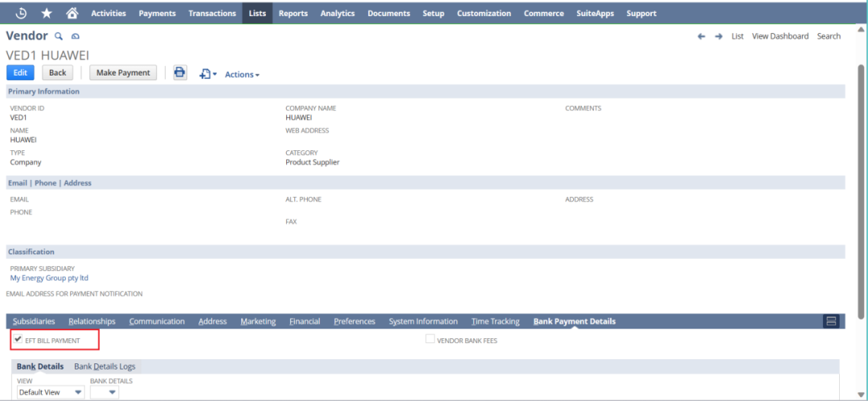Click the dashboard icon next to Vendor title
Viewport: 868px width, 401px height.
pos(76,36)
